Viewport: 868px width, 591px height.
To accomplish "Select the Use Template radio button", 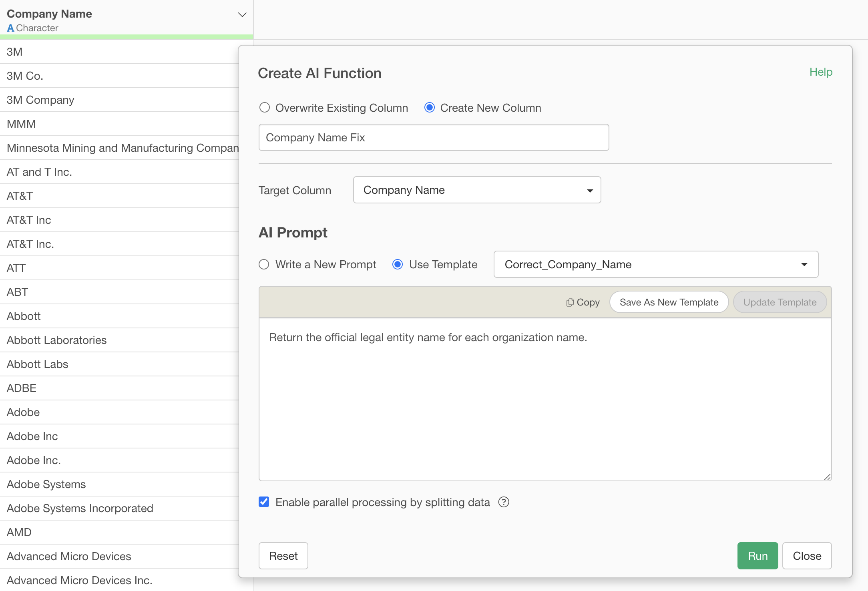I will [398, 265].
